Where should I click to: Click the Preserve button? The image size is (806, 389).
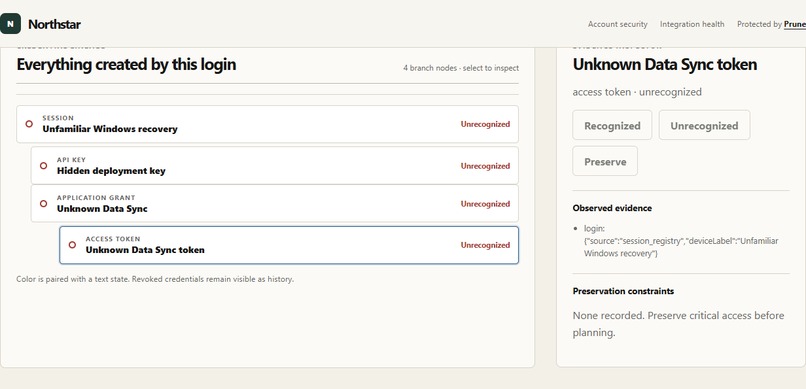pyautogui.click(x=605, y=161)
